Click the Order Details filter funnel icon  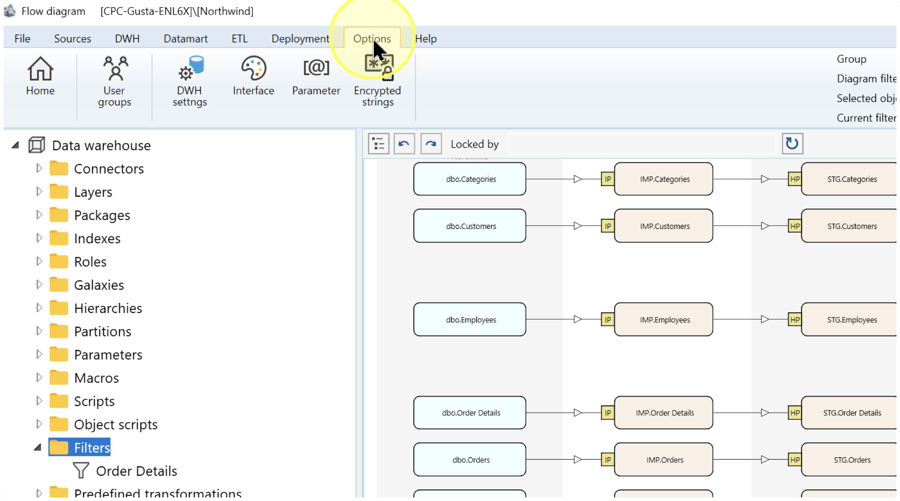(81, 471)
